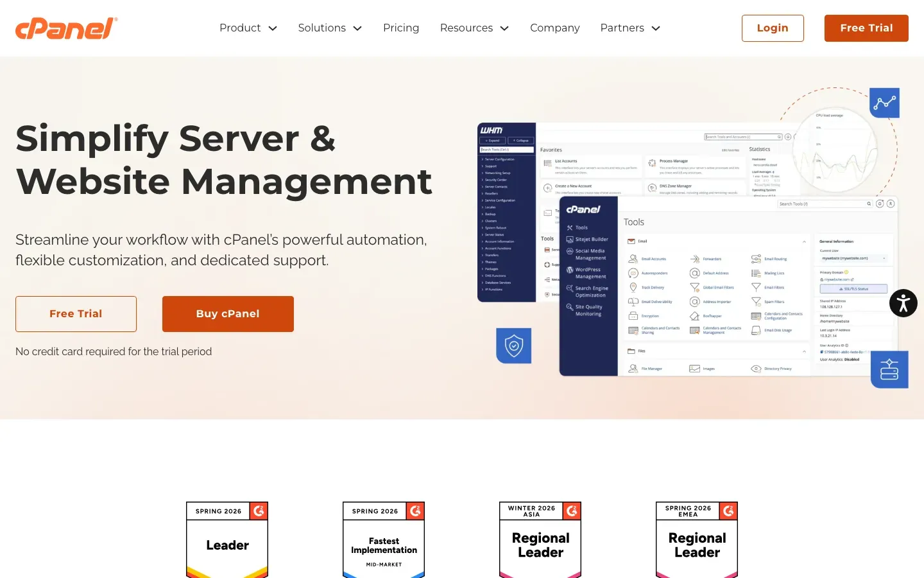Click the Mailing Lists icon in mockup

(756, 273)
